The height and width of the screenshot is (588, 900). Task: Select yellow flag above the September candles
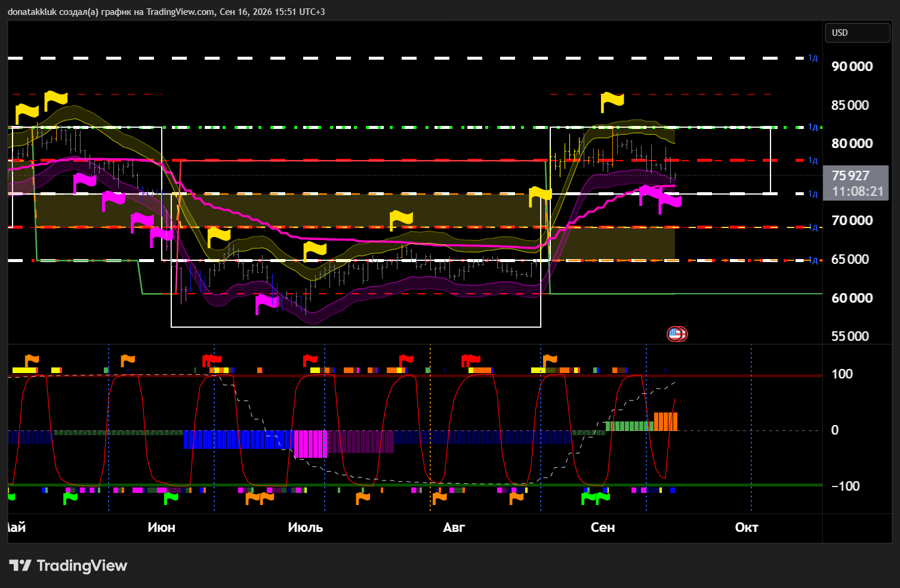coord(612,101)
